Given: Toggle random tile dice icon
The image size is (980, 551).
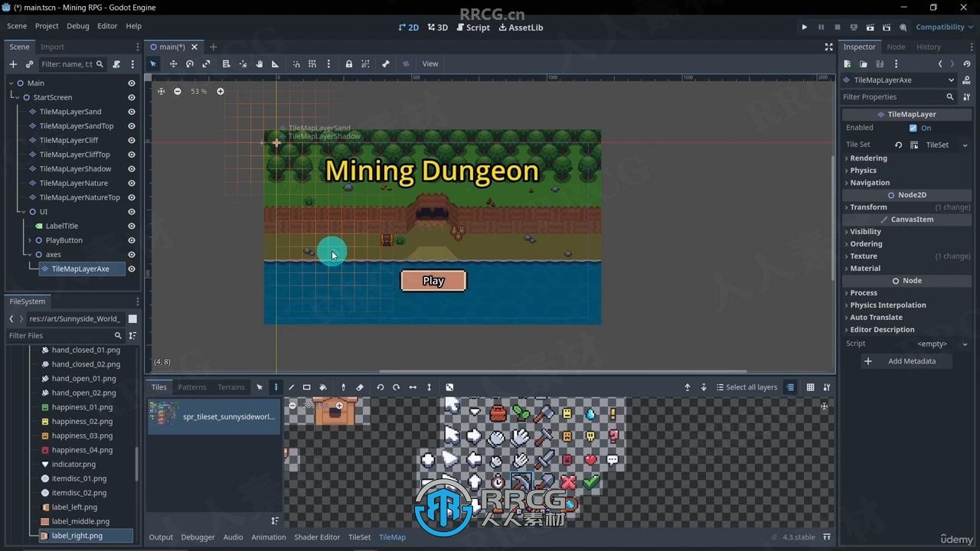Looking at the screenshot, I should coord(449,387).
